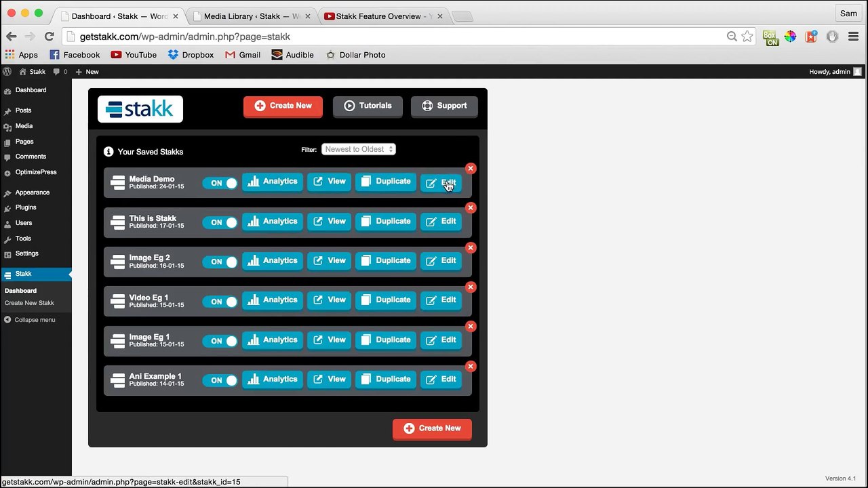Delete the Ani Example 1 stakk
Viewport: 868px width, 488px height.
point(471,366)
